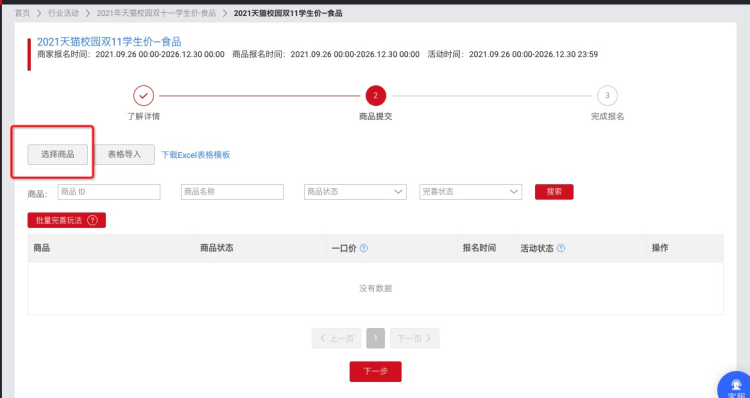Viewport: 750px width, 398px height.
Task: Open the 客服 customer service icon
Action: (734, 385)
